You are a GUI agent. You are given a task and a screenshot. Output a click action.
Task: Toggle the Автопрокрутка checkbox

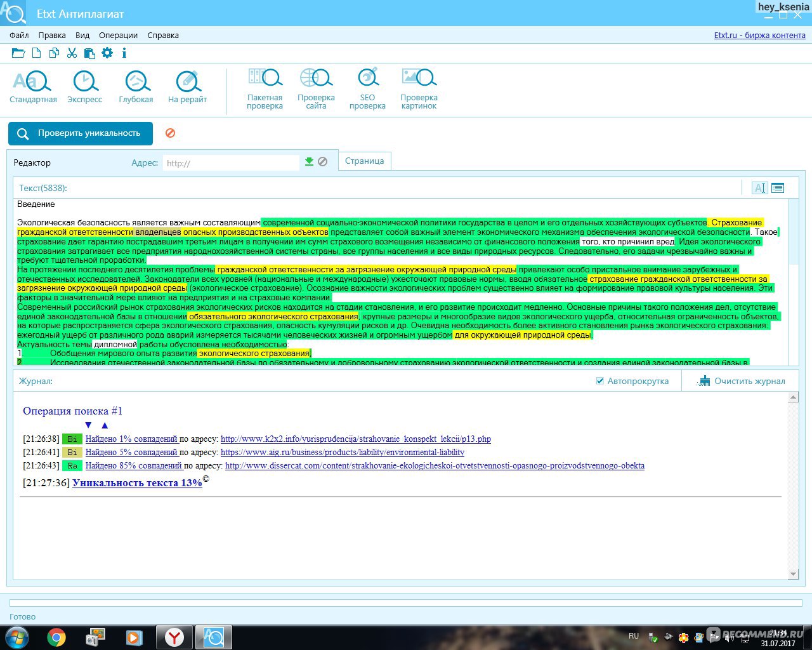tap(600, 381)
